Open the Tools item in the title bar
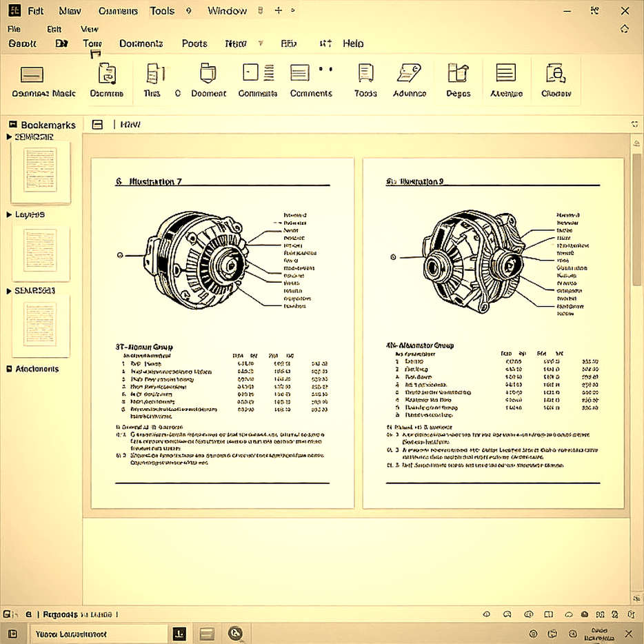The height and width of the screenshot is (644, 644). [x=162, y=11]
